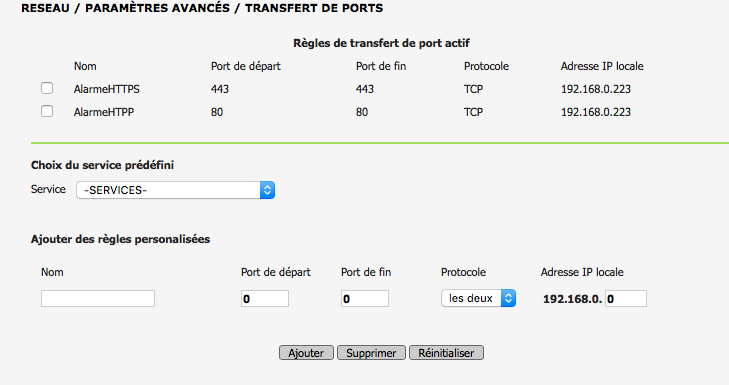Viewport: 729px width, 385px height.
Task: Check the AlarmeHTPP rule checkbox
Action: 47,111
